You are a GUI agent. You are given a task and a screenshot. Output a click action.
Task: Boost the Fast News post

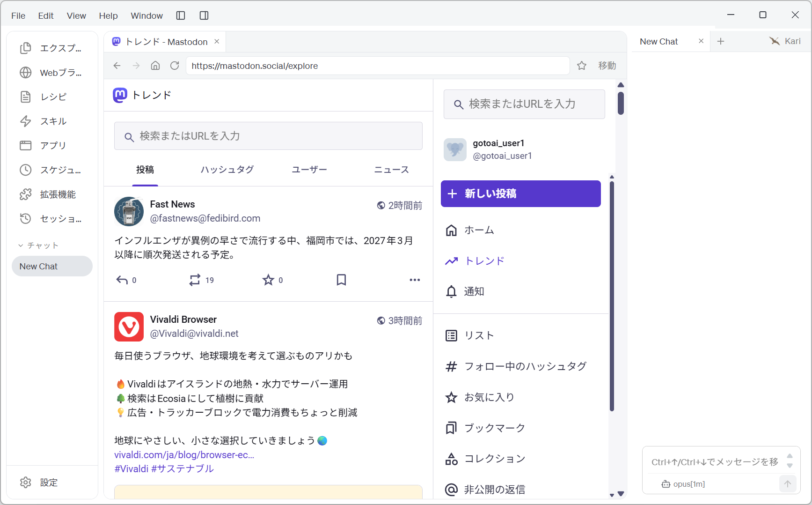point(195,280)
